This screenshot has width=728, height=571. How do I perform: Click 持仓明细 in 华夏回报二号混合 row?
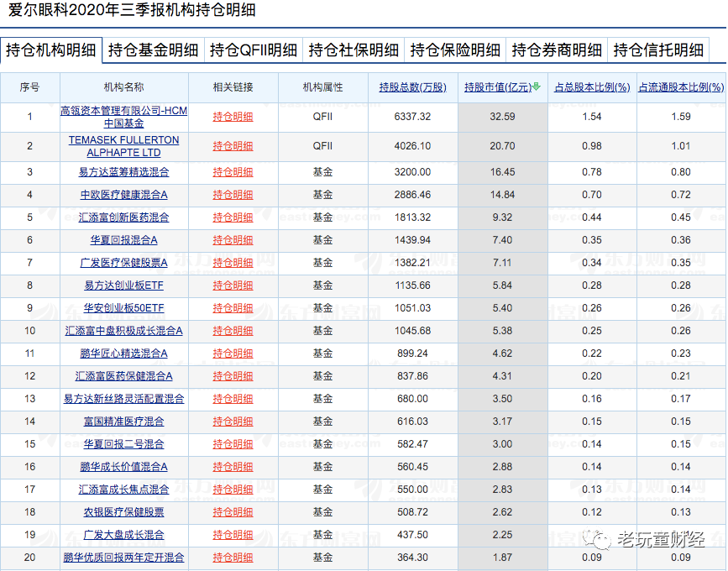pyautogui.click(x=233, y=444)
